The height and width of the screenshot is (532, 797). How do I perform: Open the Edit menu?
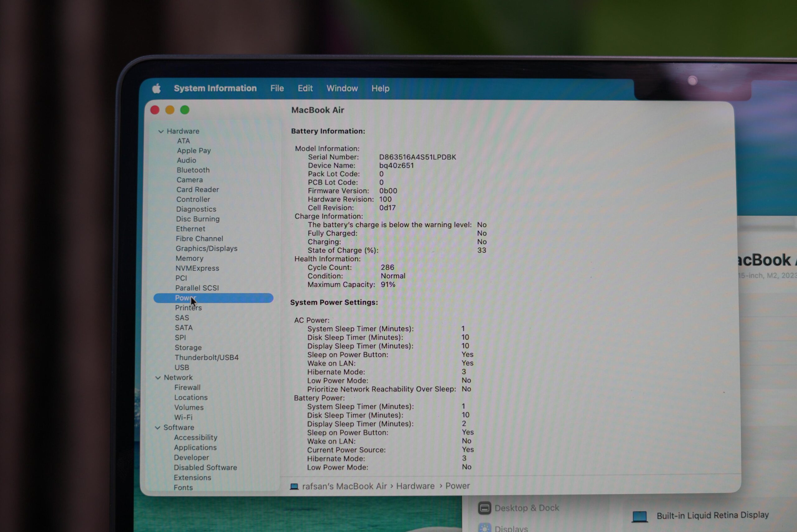coord(305,89)
